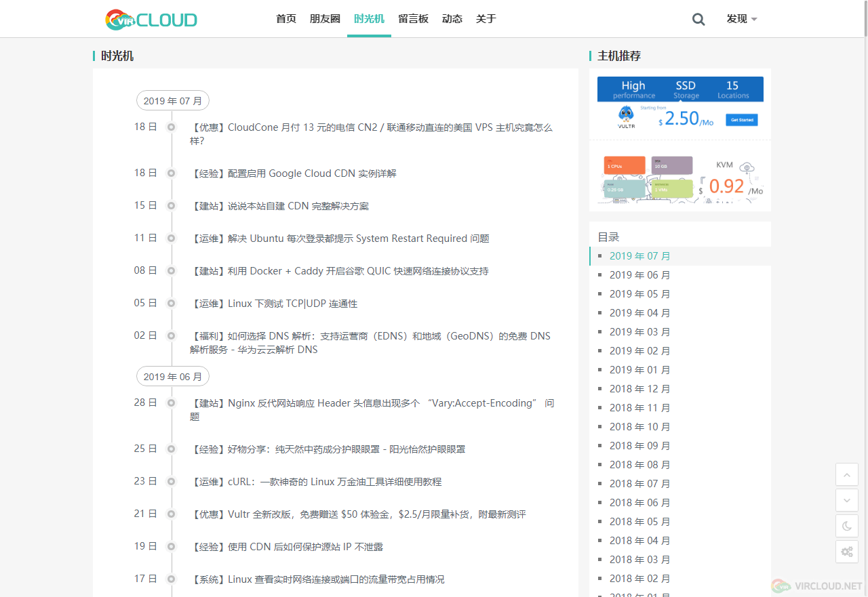The height and width of the screenshot is (597, 868).
Task: Click the 2019 年 07 月 timeline header pill
Action: pos(173,101)
